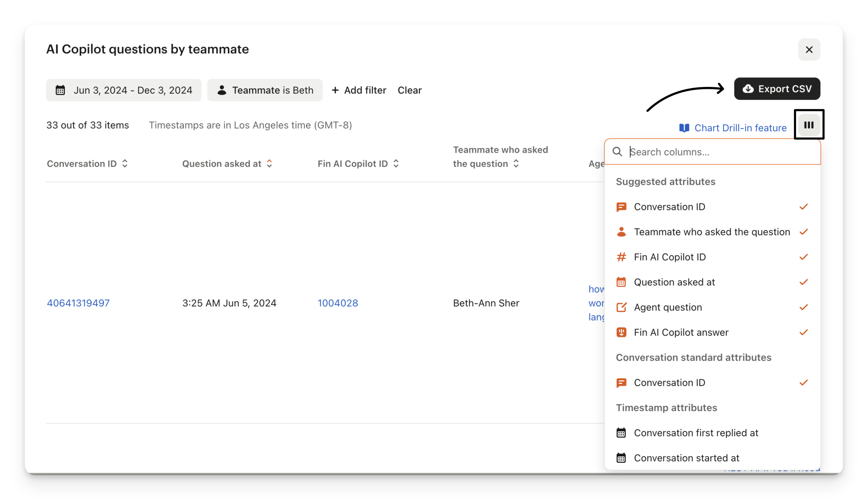The image size is (868, 500).
Task: Uncheck the Fin AI Copilot ID column
Action: [x=712, y=257]
